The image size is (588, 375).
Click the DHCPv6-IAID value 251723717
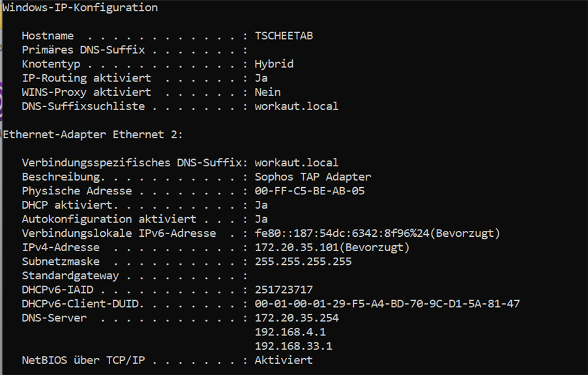[284, 290]
